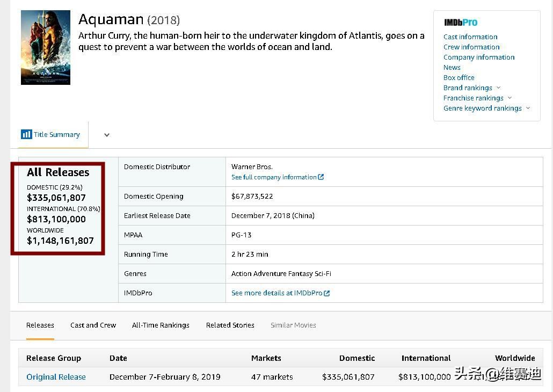The width and height of the screenshot is (553, 392).
Task: Open the Original Release link
Action: (x=56, y=377)
